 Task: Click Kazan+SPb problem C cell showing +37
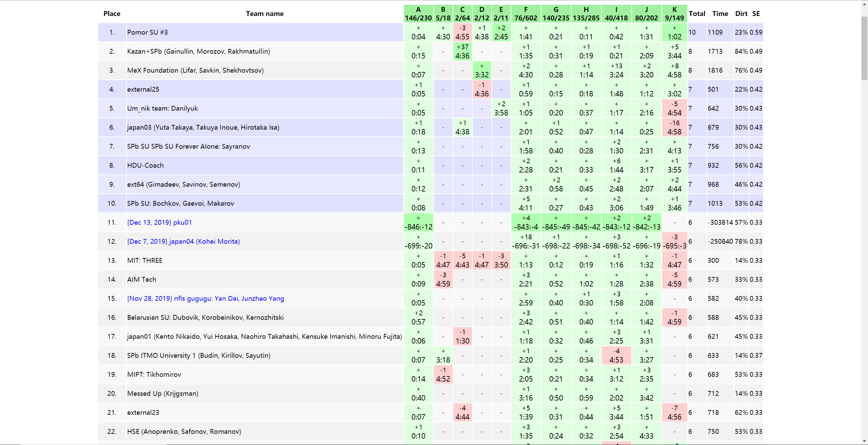click(x=462, y=51)
